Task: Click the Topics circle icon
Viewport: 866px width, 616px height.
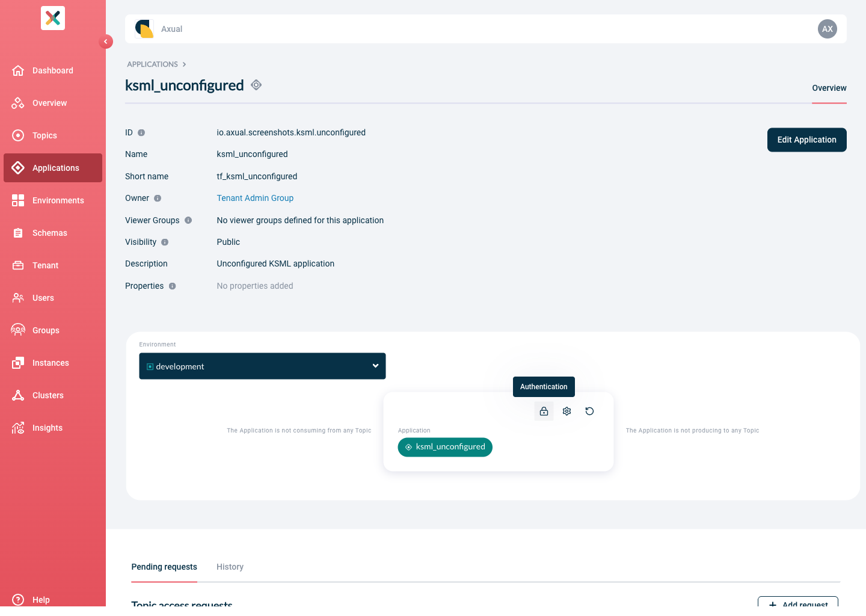Action: (18, 135)
